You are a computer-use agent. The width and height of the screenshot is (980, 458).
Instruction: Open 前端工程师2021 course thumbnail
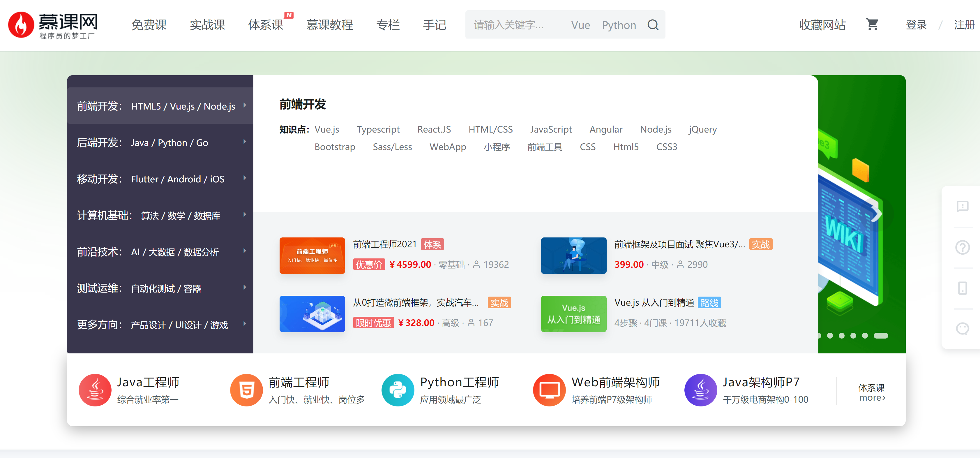(312, 256)
